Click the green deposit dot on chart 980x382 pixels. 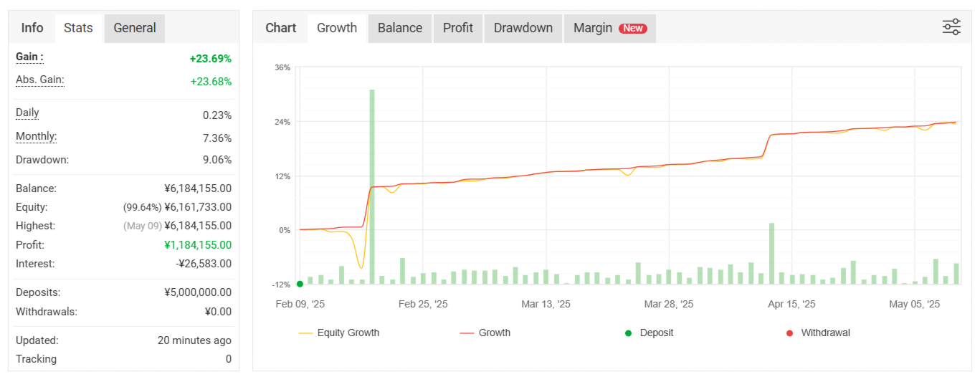pyautogui.click(x=300, y=284)
